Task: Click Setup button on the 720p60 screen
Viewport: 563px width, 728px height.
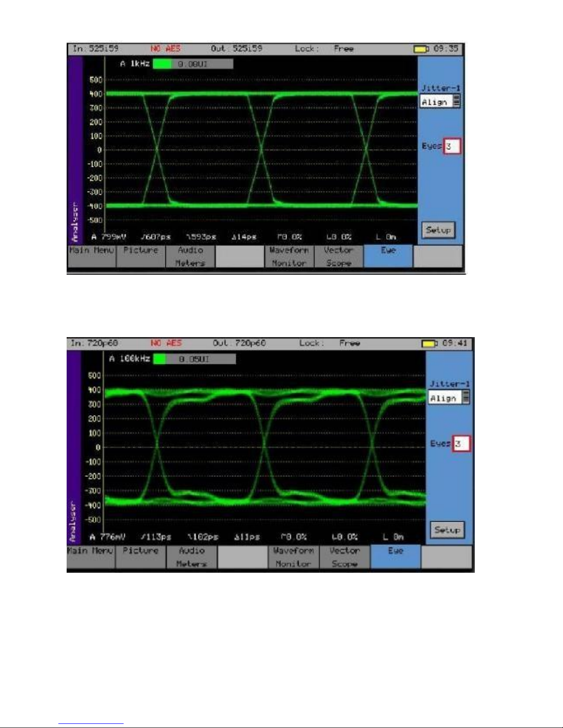Action: 447,530
